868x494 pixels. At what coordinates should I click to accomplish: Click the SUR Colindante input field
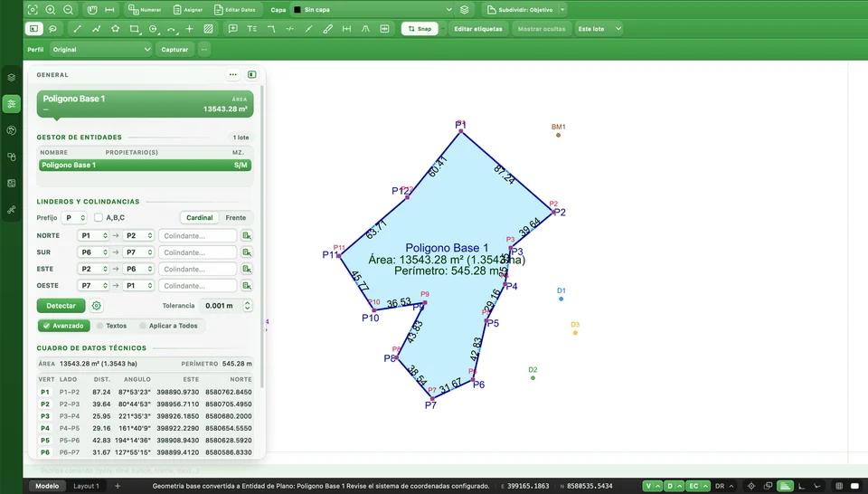[198, 252]
